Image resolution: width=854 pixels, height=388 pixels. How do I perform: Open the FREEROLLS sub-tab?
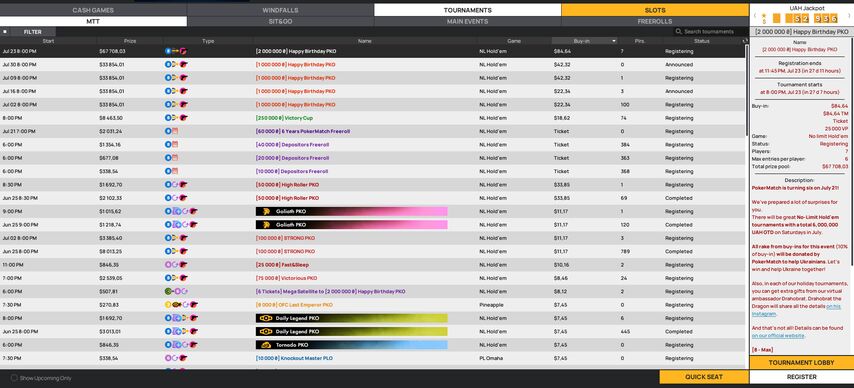coord(655,22)
